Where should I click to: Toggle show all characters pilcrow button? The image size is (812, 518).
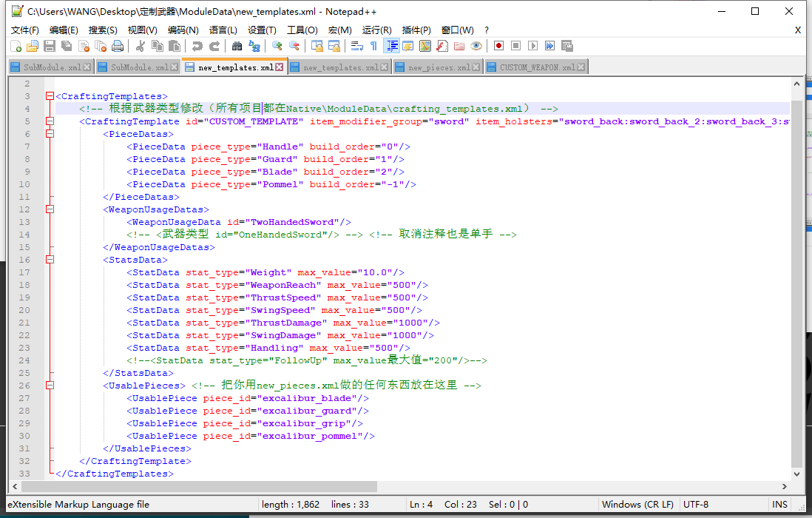(373, 46)
